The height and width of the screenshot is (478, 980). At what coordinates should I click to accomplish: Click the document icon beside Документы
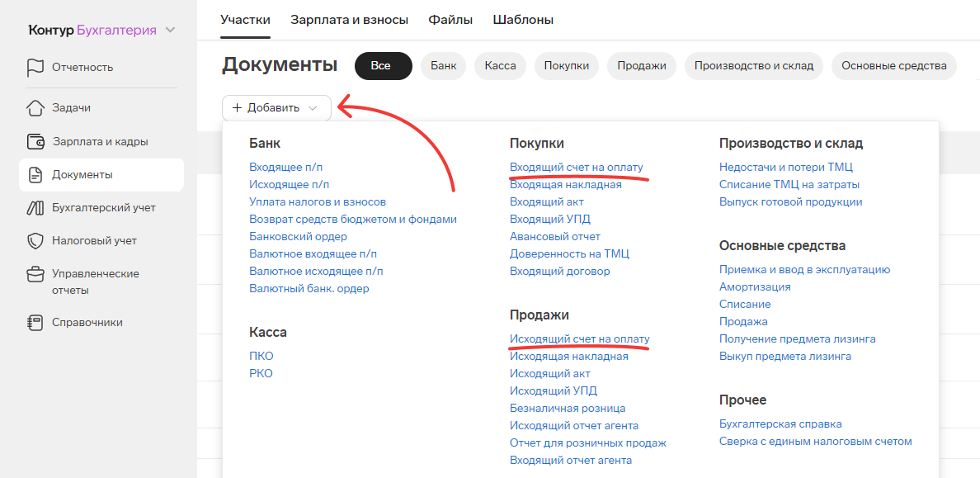(x=35, y=174)
